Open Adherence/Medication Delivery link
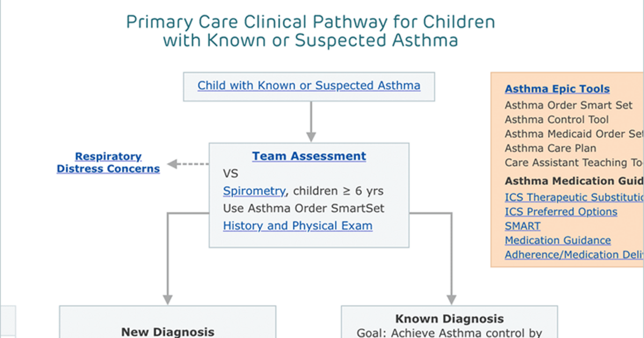Image resolution: width=644 pixels, height=338 pixels. pos(574,255)
